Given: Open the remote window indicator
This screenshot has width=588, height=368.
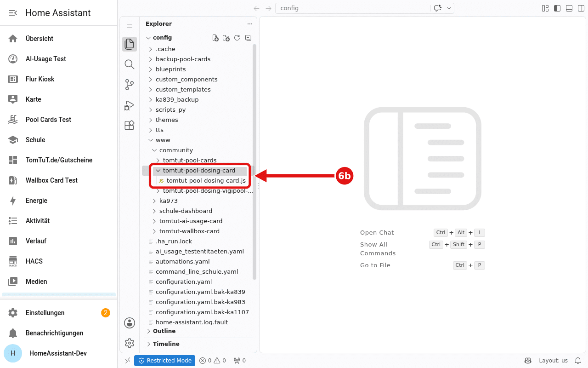Looking at the screenshot, I should 128,361.
